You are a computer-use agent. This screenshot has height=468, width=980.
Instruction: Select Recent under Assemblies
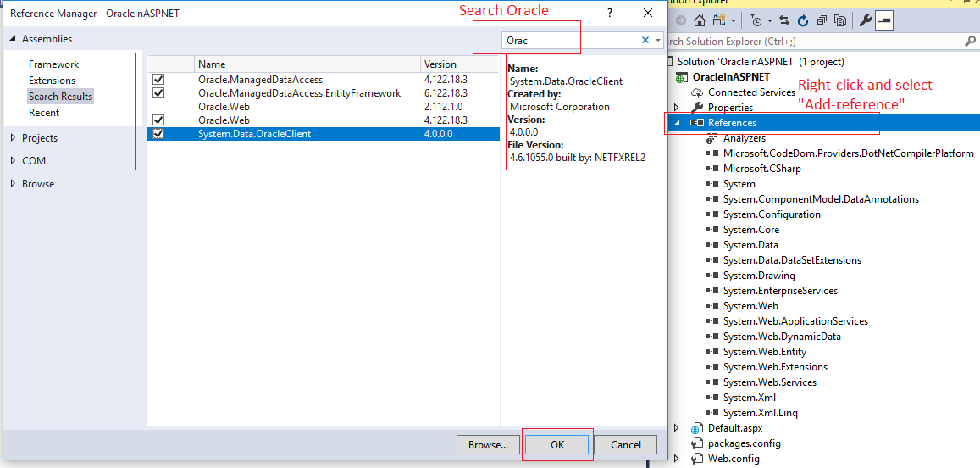pyautogui.click(x=44, y=113)
